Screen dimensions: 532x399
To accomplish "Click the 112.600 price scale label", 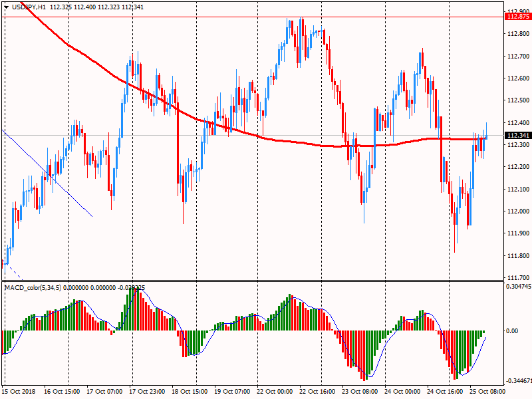I will [x=519, y=78].
